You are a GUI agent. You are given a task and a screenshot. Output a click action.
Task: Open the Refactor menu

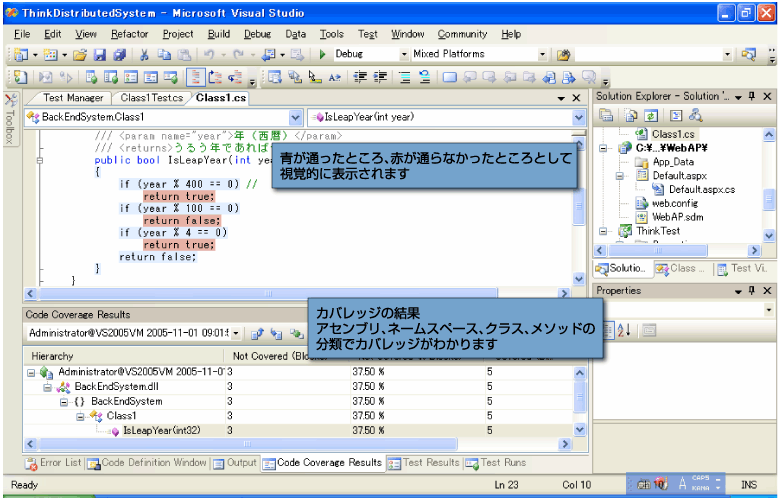[x=129, y=34]
